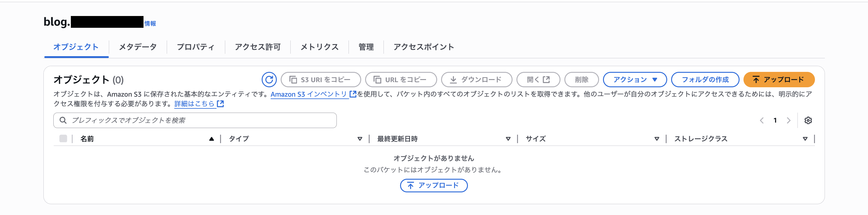Sort by タイプ column arrow

360,139
